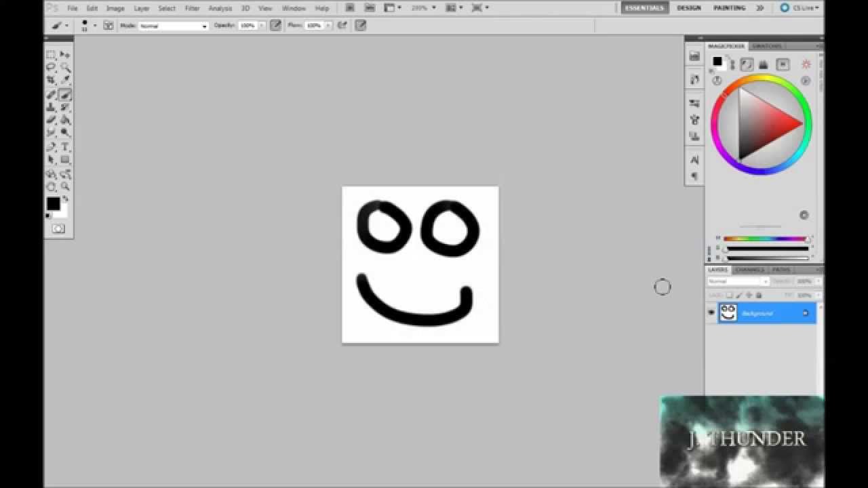Viewport: 868px width, 488px height.
Task: Select the Lasso tool
Action: tap(51, 68)
